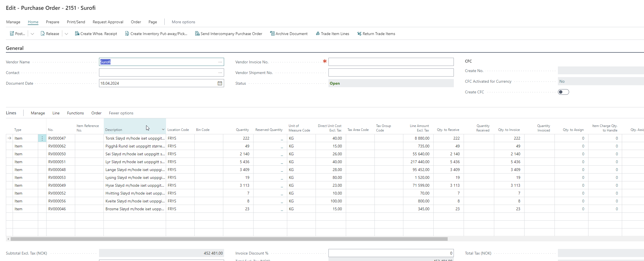Image resolution: width=644 pixels, height=261 pixels.
Task: Open the Description column header dropdown
Action: [163, 130]
